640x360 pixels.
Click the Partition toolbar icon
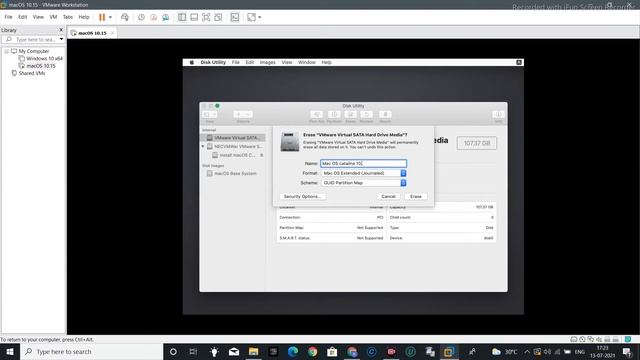(334, 115)
